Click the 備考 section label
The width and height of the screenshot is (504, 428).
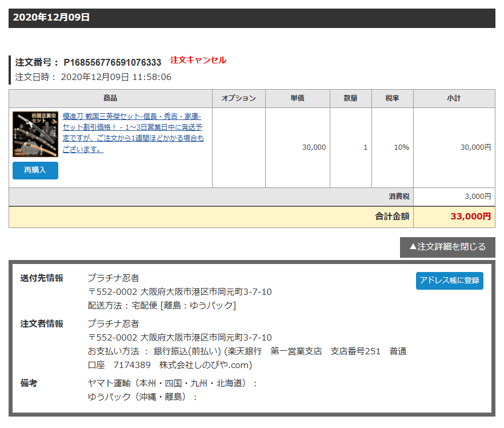[x=29, y=383]
